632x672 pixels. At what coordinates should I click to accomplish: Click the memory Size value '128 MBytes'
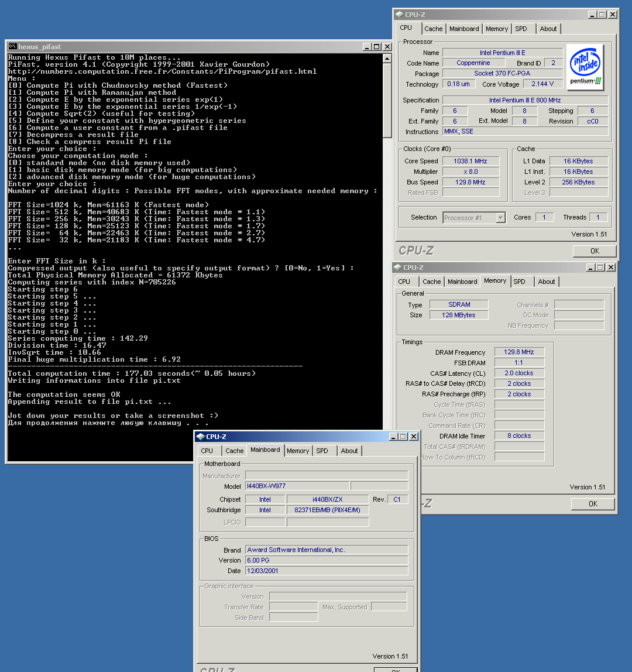(x=459, y=315)
